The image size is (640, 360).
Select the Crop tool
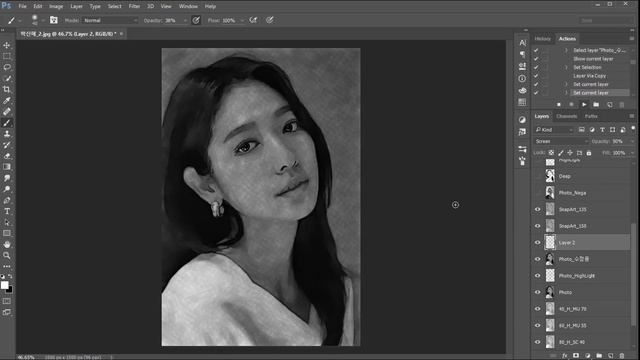pos(7,89)
